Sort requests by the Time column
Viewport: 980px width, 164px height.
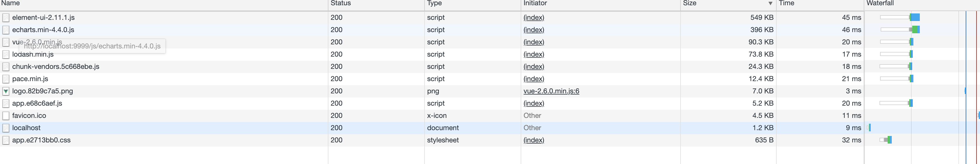coord(786,4)
